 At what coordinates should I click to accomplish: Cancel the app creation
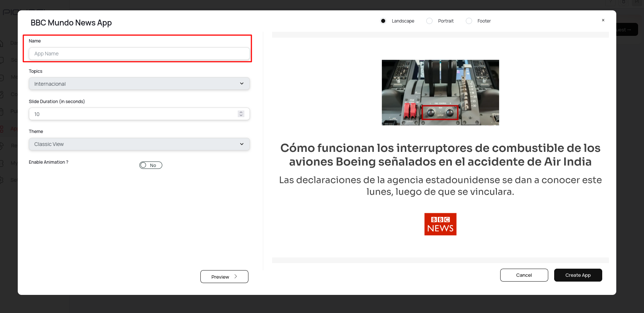pyautogui.click(x=523, y=275)
